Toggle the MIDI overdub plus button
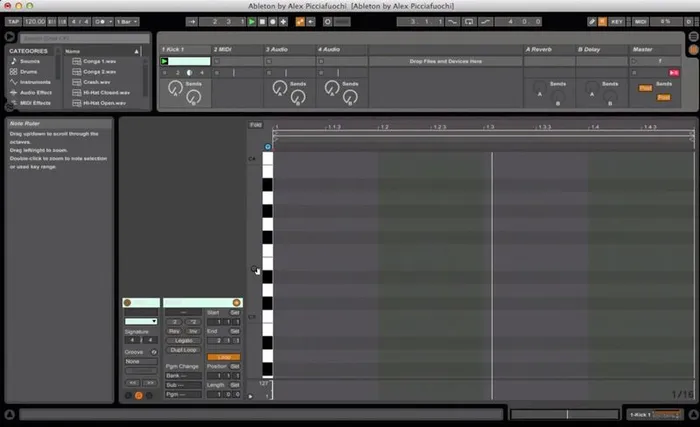 click(x=283, y=21)
